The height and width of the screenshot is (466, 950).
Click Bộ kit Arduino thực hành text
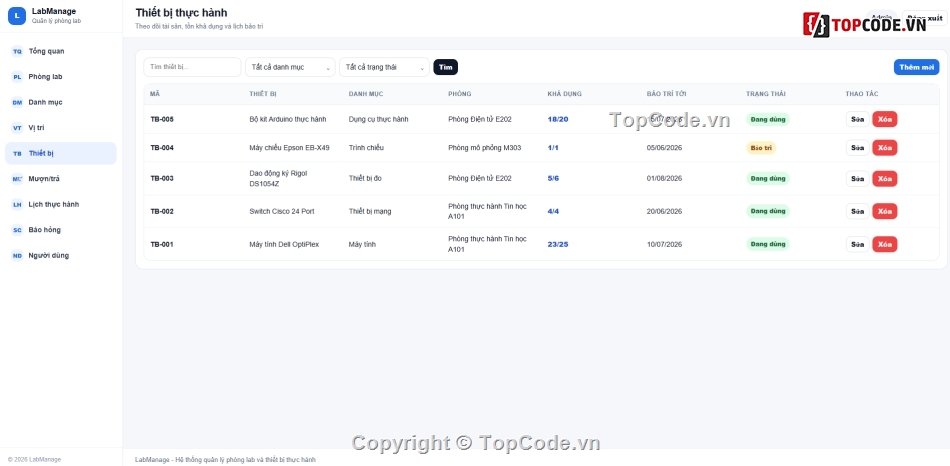[x=288, y=119]
